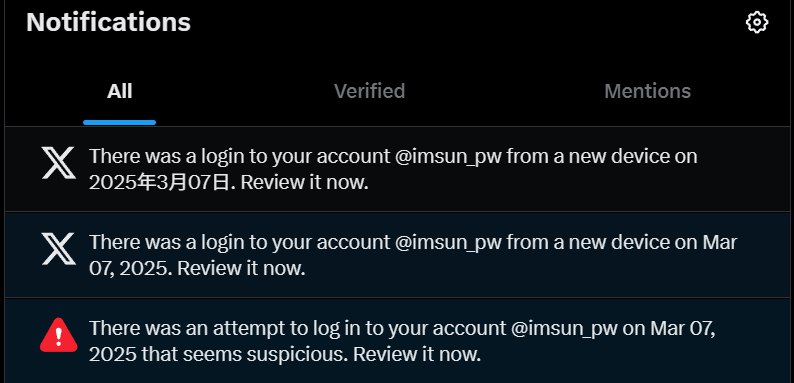Click 'Review it now' after 2025年3月07日

[304, 182]
